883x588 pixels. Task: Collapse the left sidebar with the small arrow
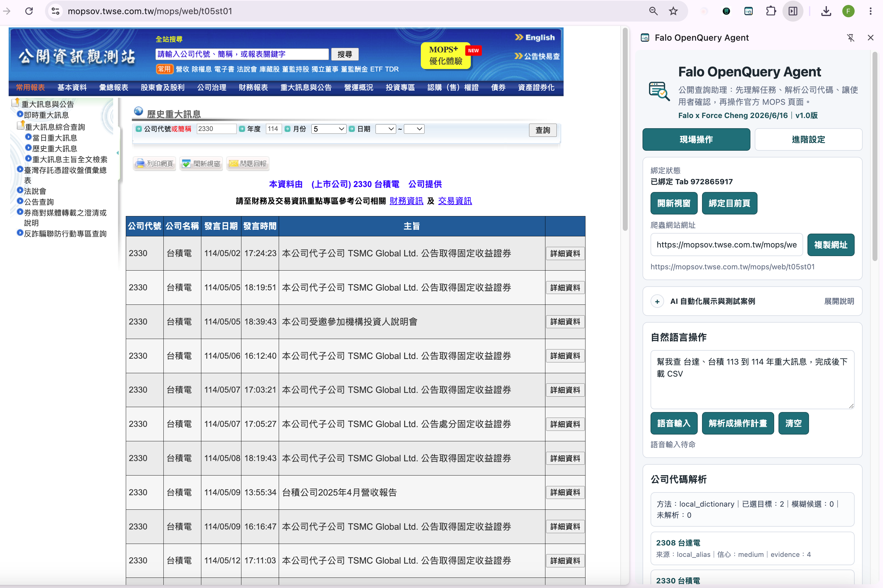118,153
